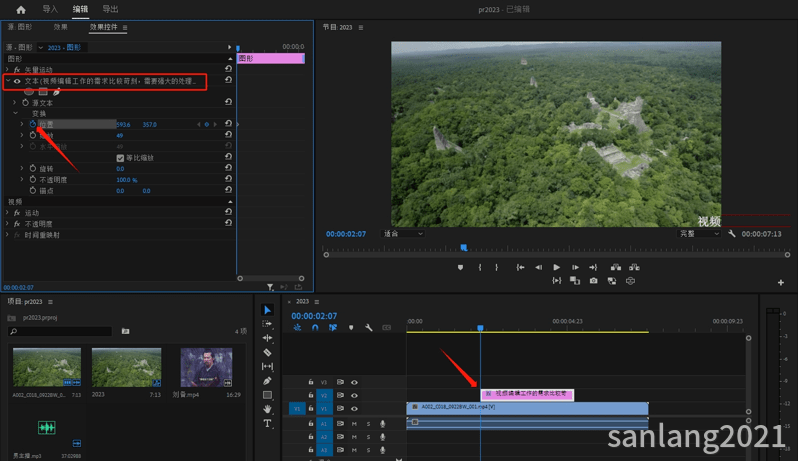The image size is (798, 461).
Task: Click the Add Marker button under program monitor
Action: click(461, 267)
